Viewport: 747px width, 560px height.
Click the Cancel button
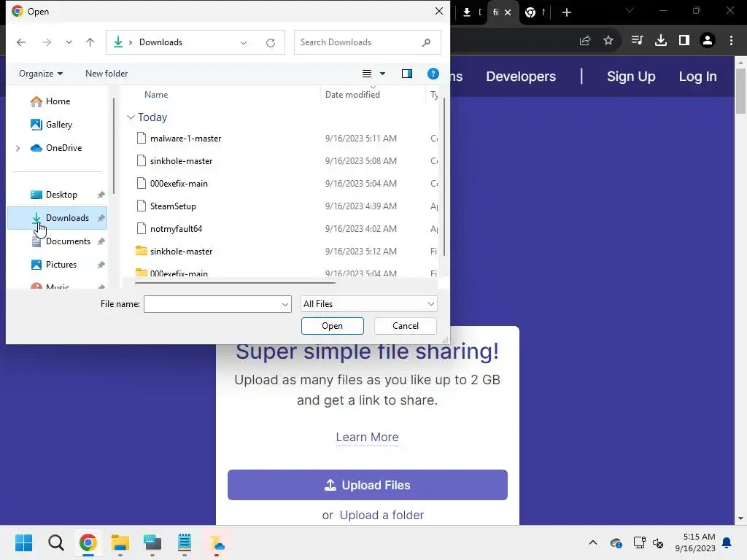(406, 326)
